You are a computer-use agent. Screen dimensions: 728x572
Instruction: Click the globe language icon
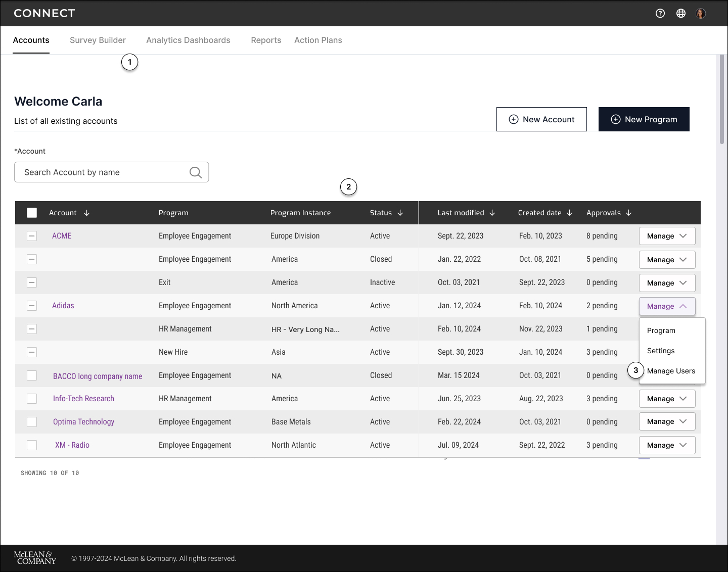[x=681, y=14]
